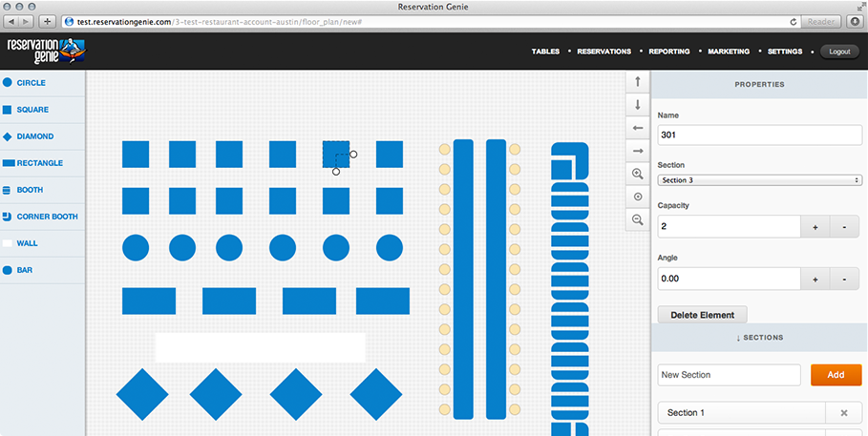Click the Name field containing 301

click(x=759, y=135)
